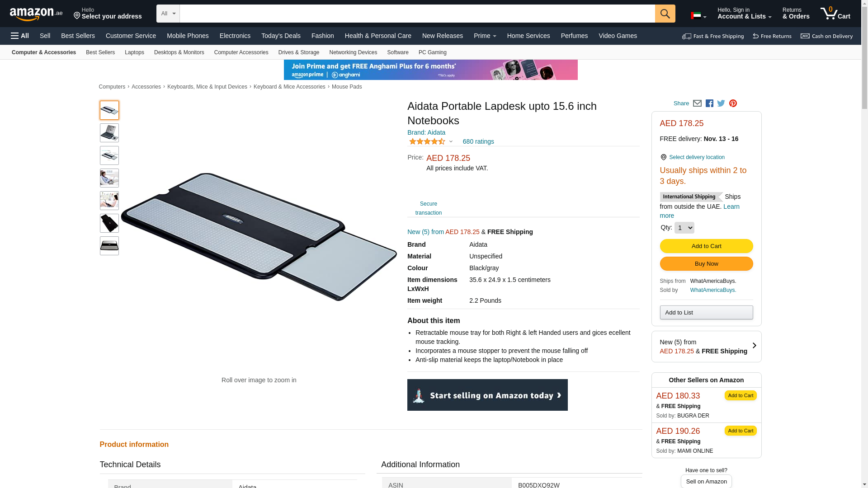Share product on Pinterest icon
Image resolution: width=868 pixels, height=488 pixels.
(733, 103)
